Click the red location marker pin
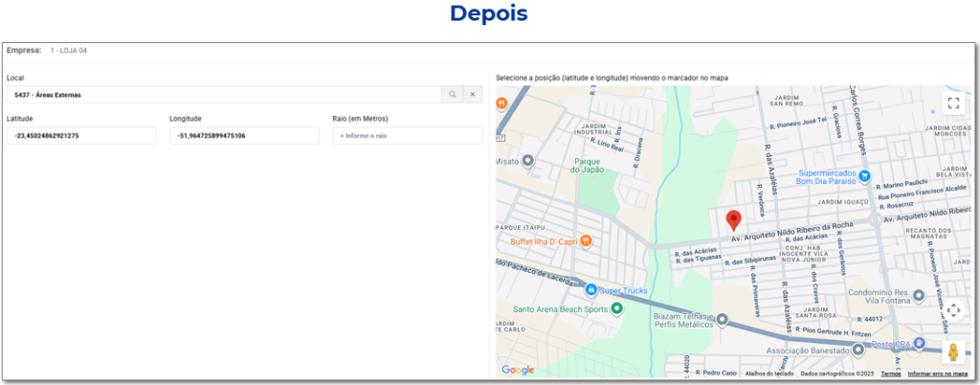Screen dimensions: 980x385 [x=734, y=219]
